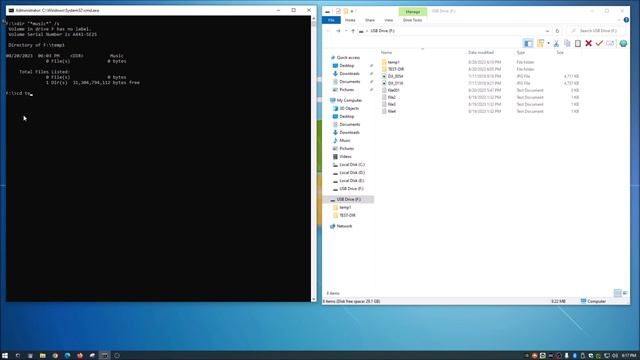This screenshot has height=360, width=640.
Task: Expand address bar history dropdown
Action: coord(547,31)
